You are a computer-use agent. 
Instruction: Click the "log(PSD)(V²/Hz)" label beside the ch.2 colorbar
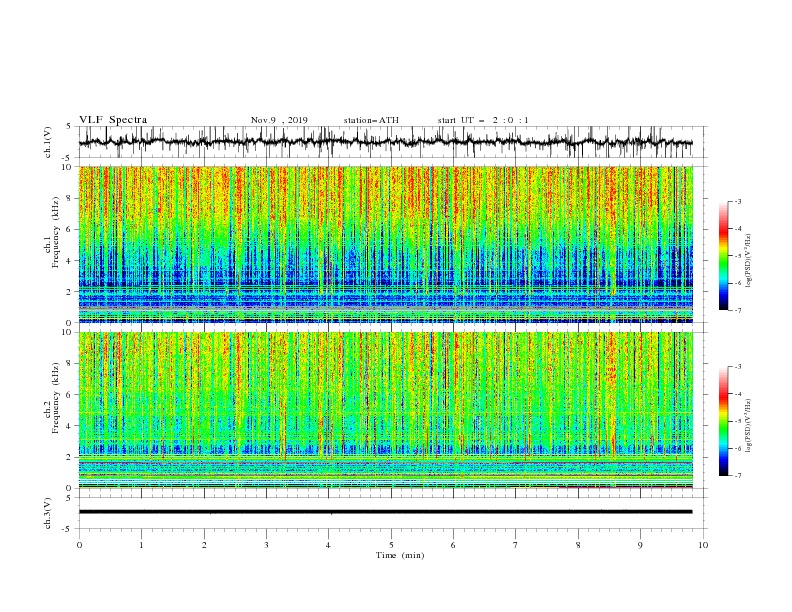(x=749, y=426)
